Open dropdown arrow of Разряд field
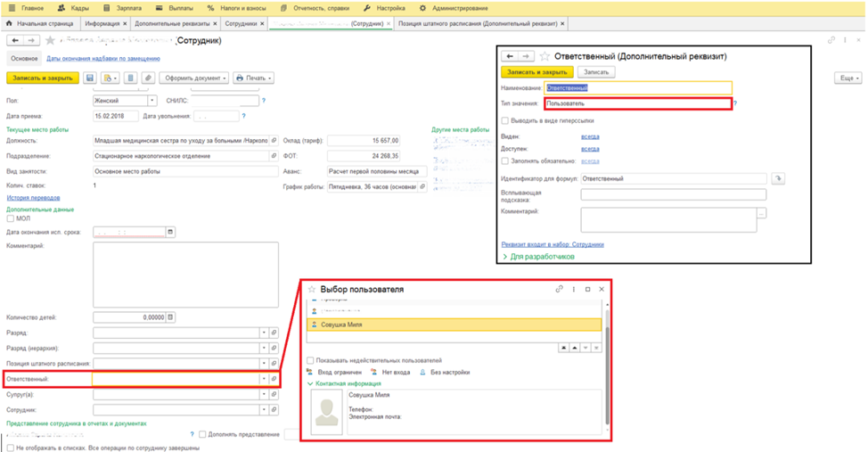Viewport: 868px width, 452px height. pyautogui.click(x=264, y=333)
